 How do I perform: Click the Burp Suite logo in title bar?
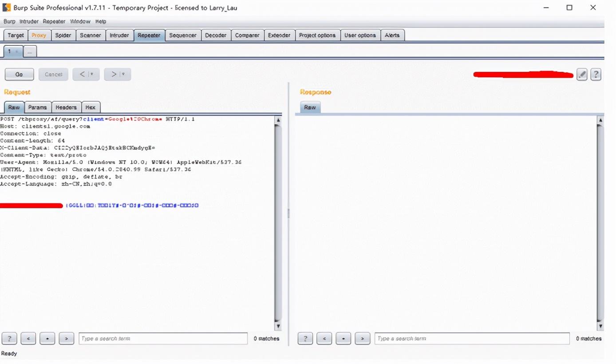6,8
